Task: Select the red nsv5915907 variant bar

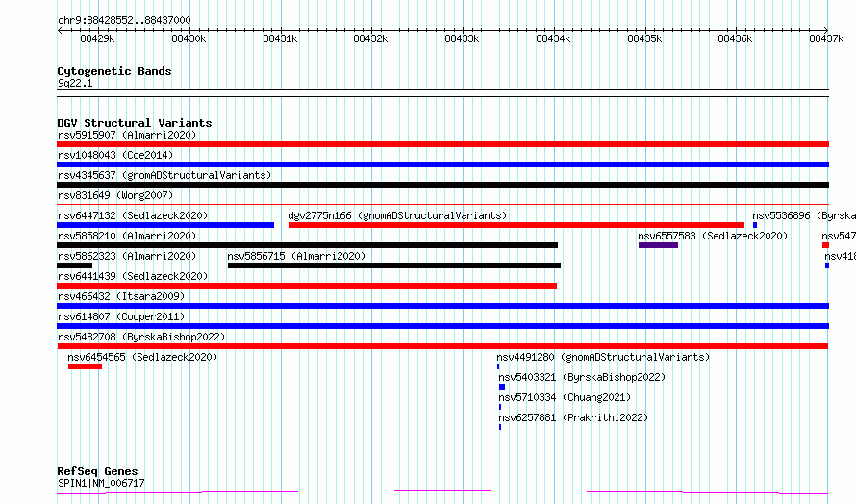Action: click(442, 144)
